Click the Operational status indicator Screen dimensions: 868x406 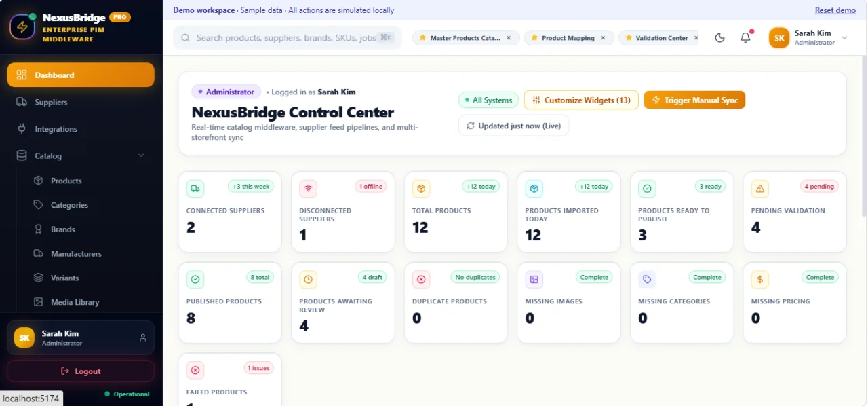click(x=127, y=394)
